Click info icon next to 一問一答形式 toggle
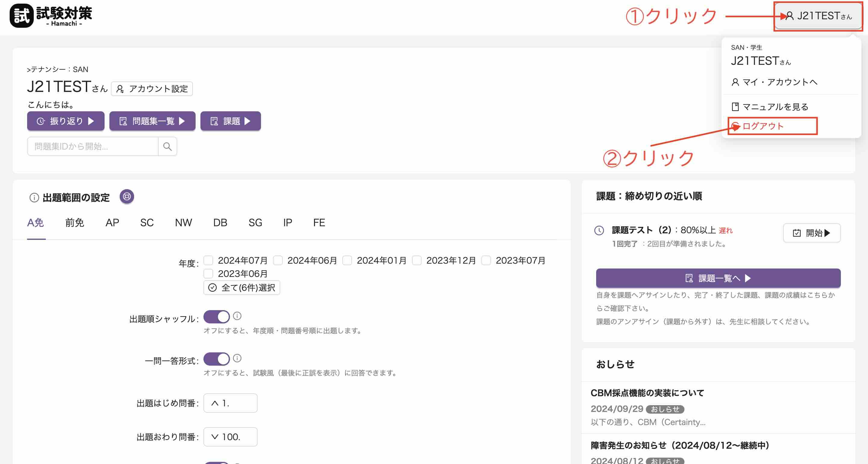The height and width of the screenshot is (464, 868). point(237,358)
